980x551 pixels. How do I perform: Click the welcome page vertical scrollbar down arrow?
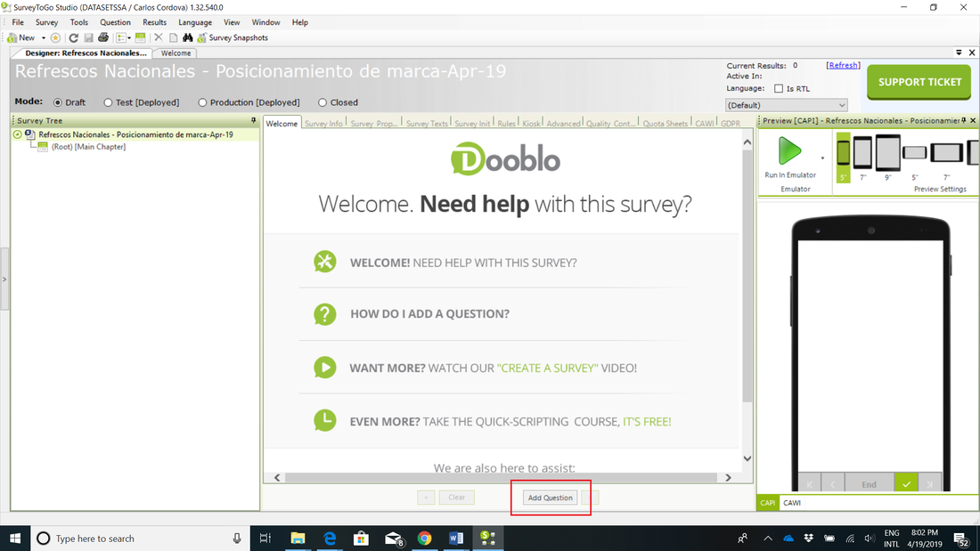747,458
